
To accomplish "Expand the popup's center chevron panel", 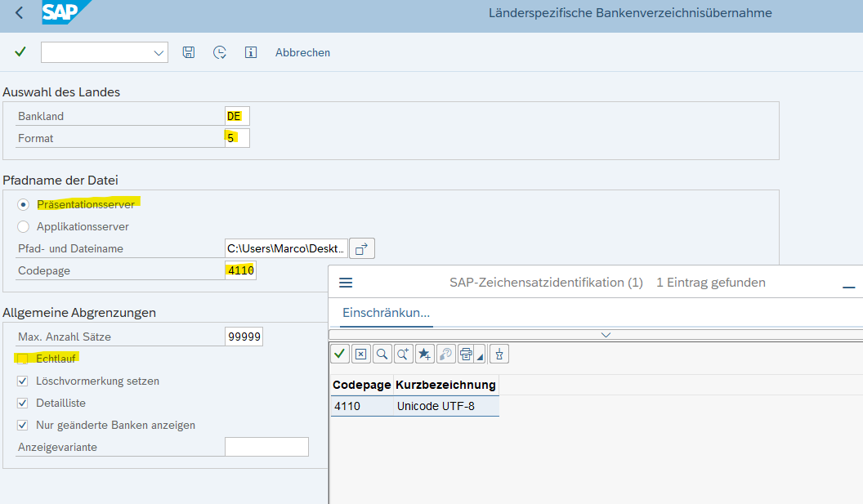I will pyautogui.click(x=606, y=335).
